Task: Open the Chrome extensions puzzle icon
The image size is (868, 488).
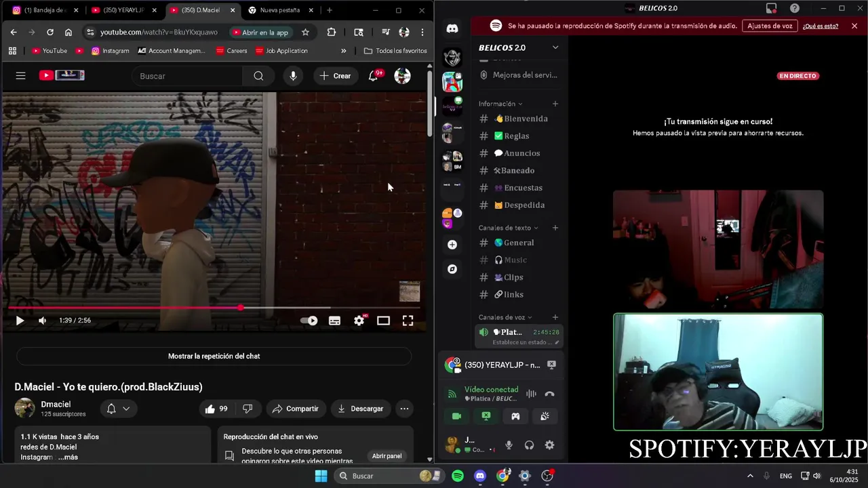Action: click(x=332, y=32)
